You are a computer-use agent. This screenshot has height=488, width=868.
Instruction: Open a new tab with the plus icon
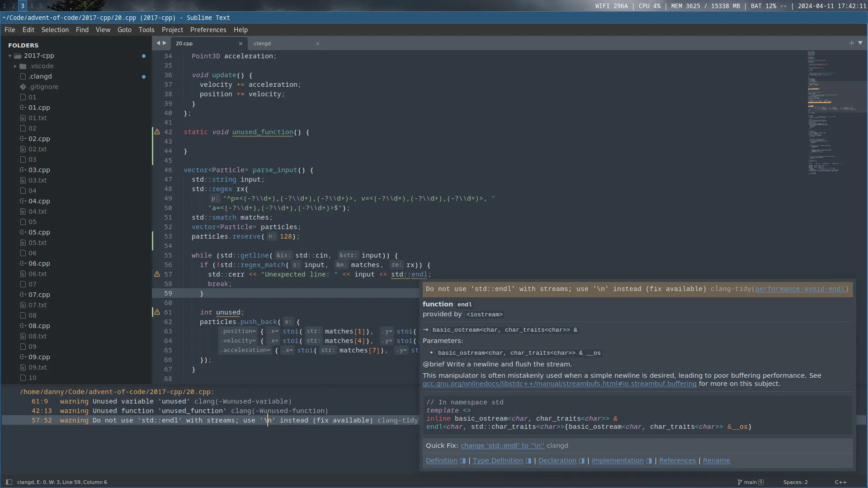click(852, 43)
